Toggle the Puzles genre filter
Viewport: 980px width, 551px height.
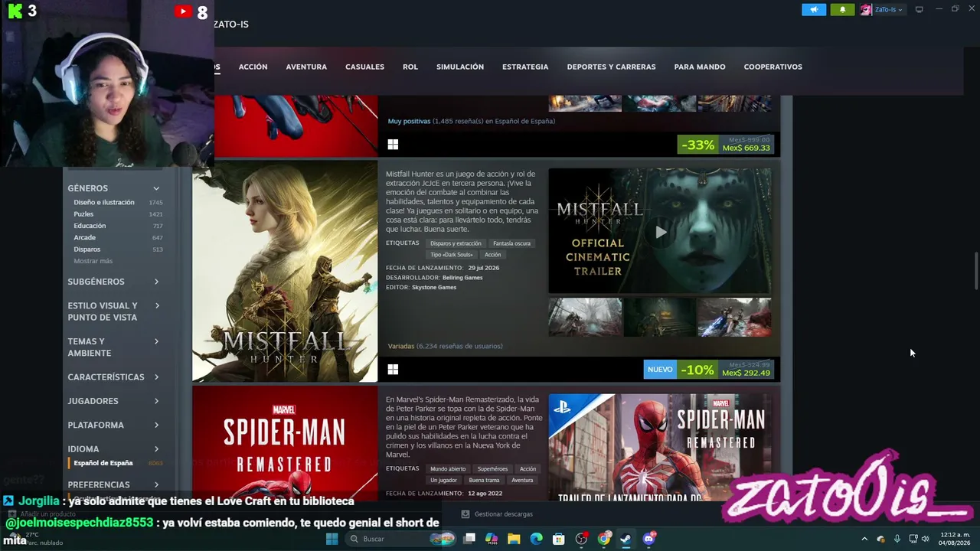83,214
